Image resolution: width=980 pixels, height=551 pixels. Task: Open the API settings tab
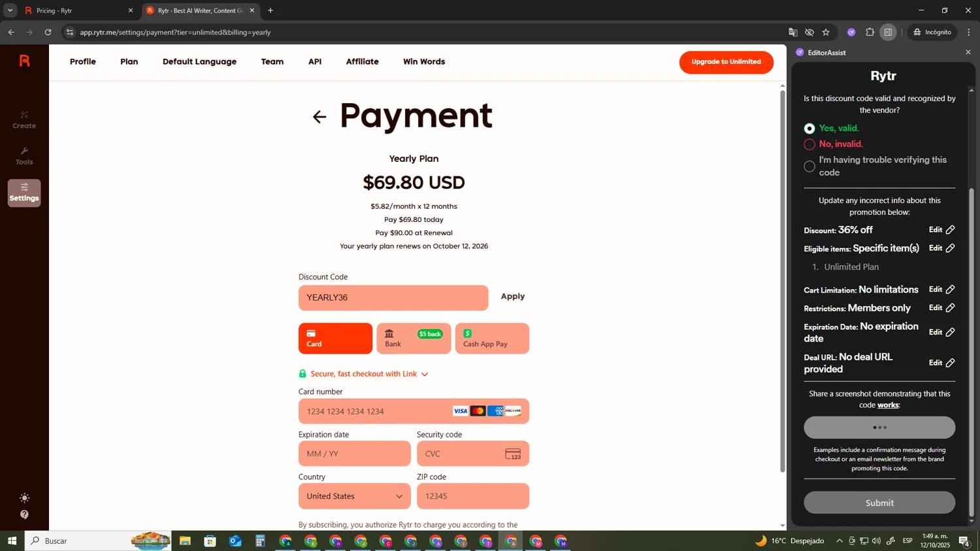(x=315, y=62)
